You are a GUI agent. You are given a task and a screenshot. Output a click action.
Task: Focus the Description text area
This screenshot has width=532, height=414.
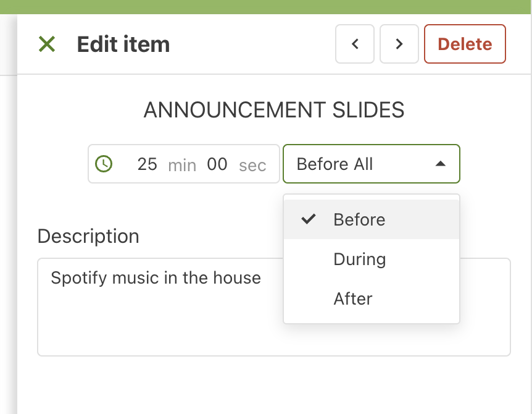click(274, 307)
